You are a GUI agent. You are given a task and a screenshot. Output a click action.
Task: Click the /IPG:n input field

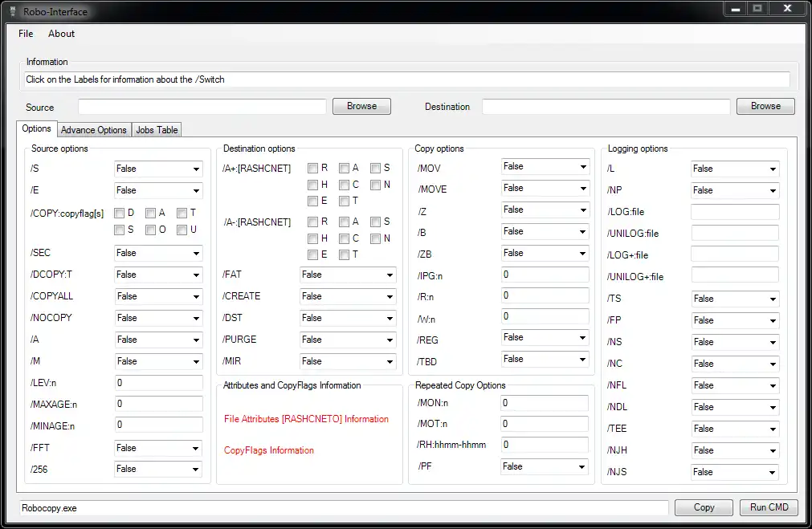click(x=545, y=275)
